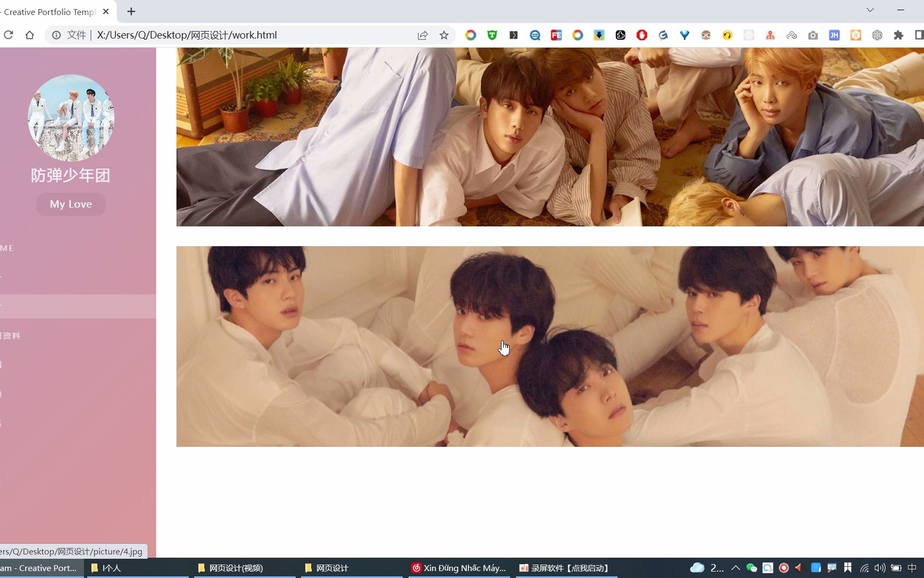The height and width of the screenshot is (578, 924).
Task: Open WeChat from the taskbar
Action: [751, 568]
